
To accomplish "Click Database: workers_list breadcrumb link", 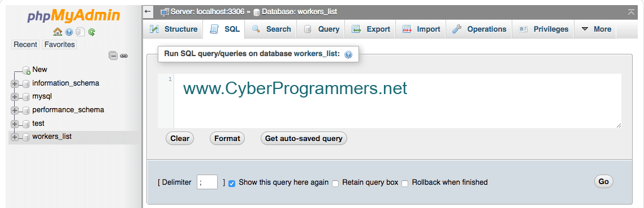I will [x=300, y=12].
